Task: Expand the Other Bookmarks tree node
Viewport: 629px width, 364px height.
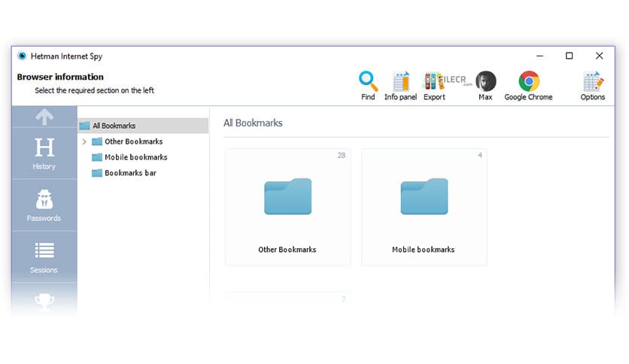Action: point(84,141)
